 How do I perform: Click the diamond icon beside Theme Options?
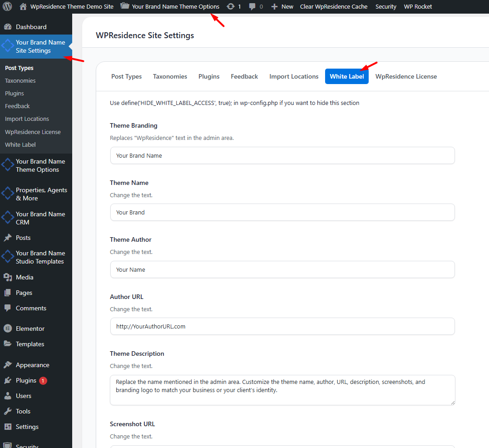8,165
